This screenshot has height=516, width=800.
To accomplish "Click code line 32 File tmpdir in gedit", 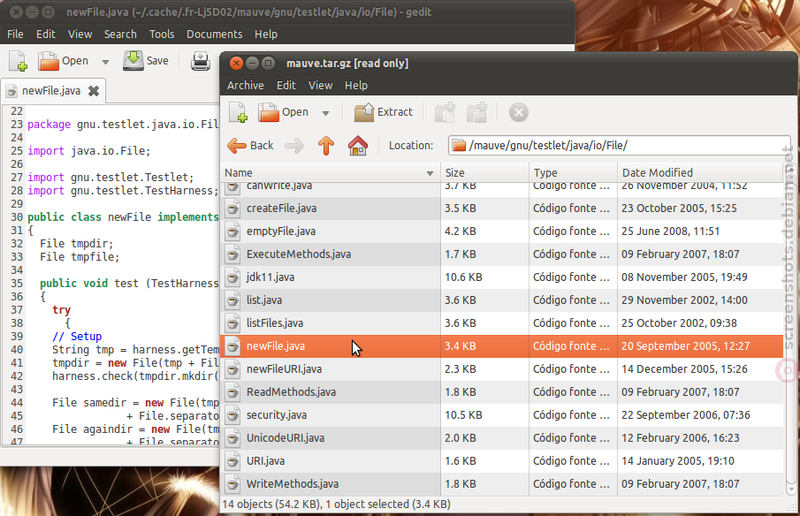I will pyautogui.click(x=77, y=243).
